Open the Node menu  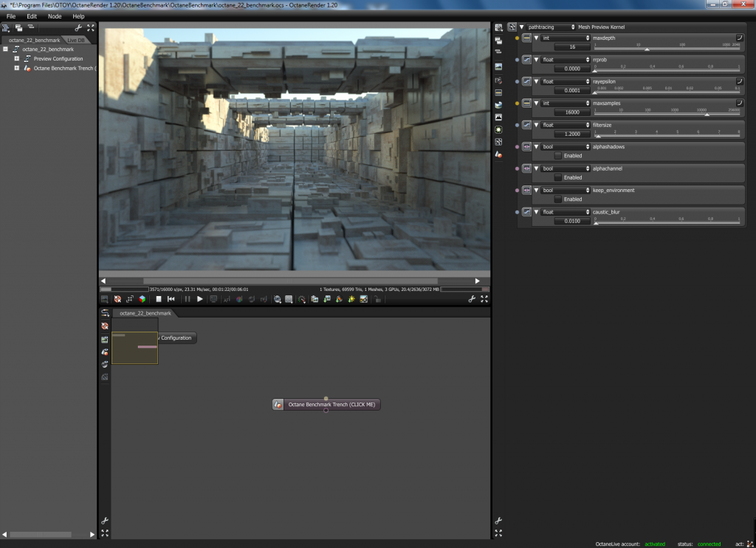coord(55,16)
